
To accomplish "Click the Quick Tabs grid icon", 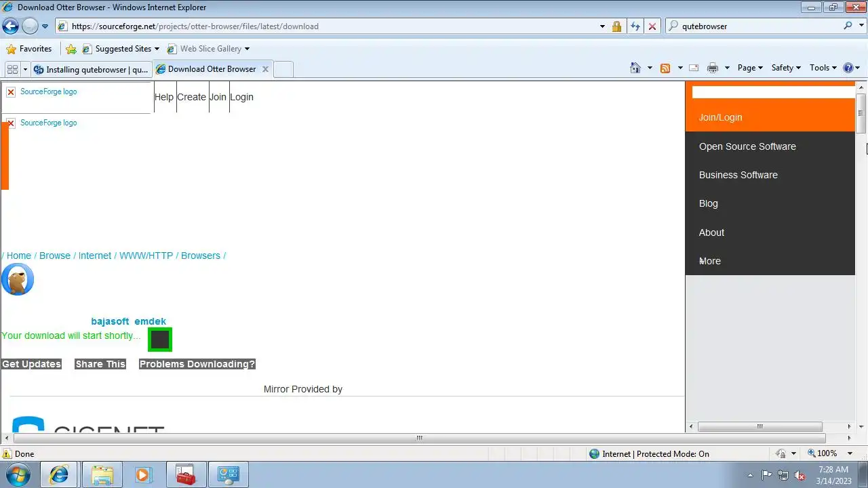I will click(x=12, y=69).
